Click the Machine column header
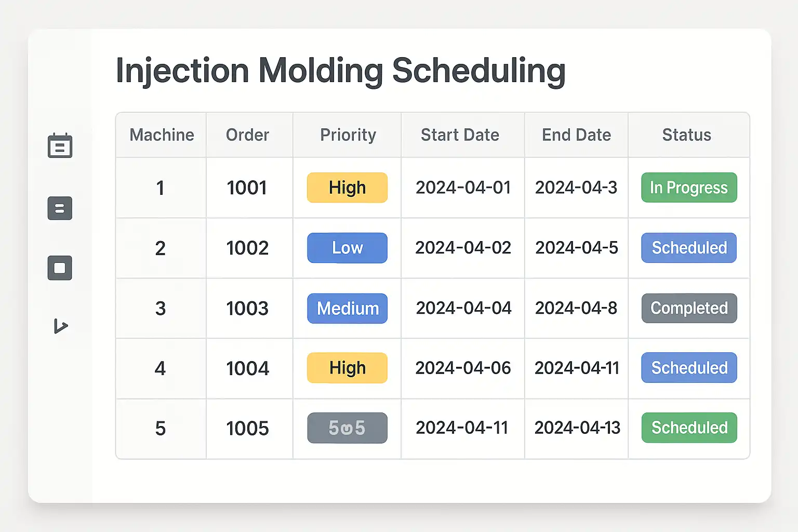The width and height of the screenshot is (798, 532). click(162, 135)
